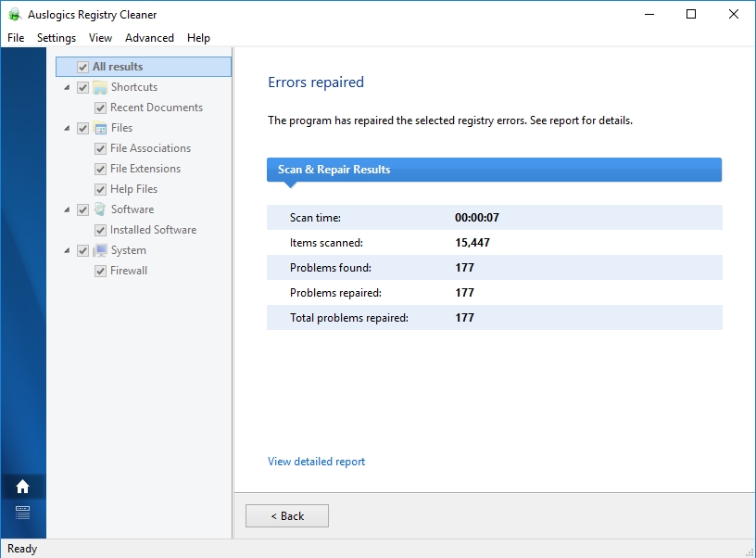
Task: Collapse the Shortcuts tree node
Action: tap(67, 88)
